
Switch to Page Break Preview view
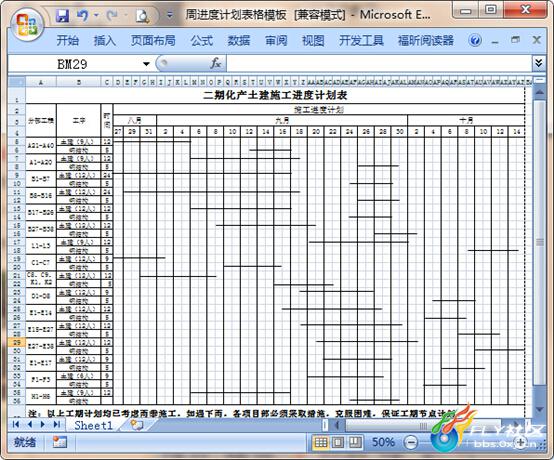click(355, 442)
